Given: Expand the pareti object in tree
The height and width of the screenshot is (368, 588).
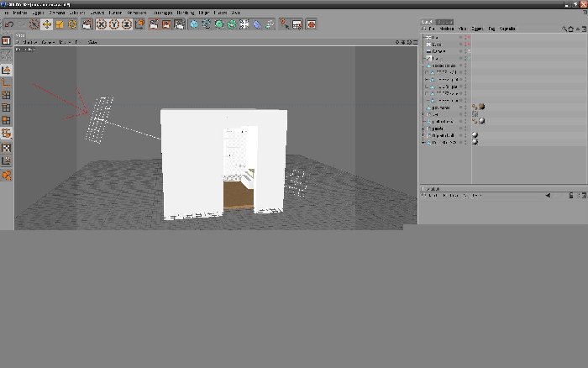Looking at the screenshot, I should [x=423, y=129].
